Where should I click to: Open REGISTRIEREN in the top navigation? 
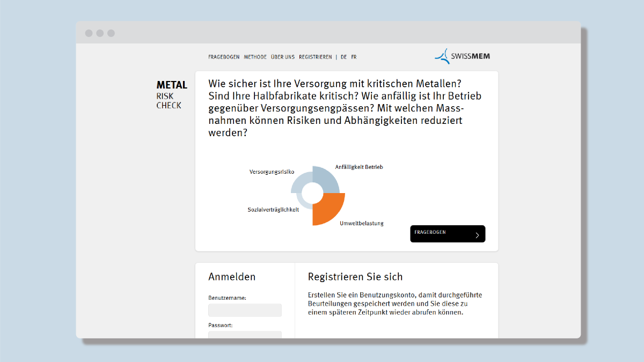pyautogui.click(x=315, y=57)
